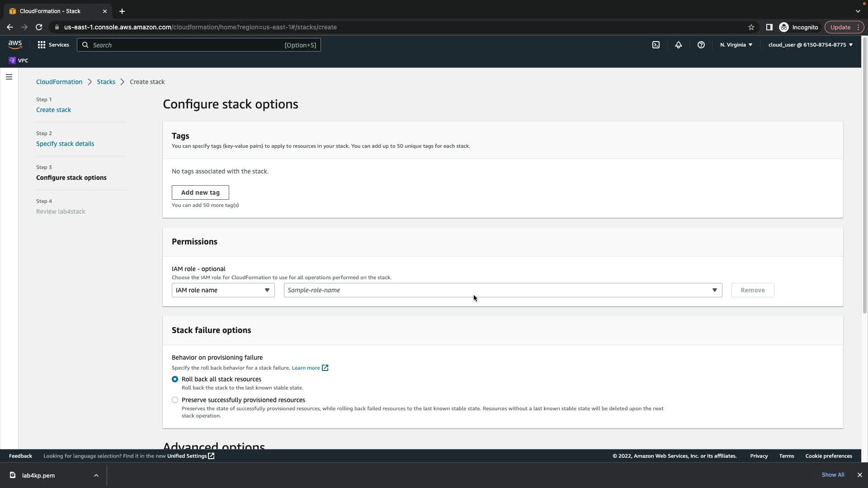
Task: Open AWS CloudShell terminal icon
Action: pyautogui.click(x=656, y=45)
